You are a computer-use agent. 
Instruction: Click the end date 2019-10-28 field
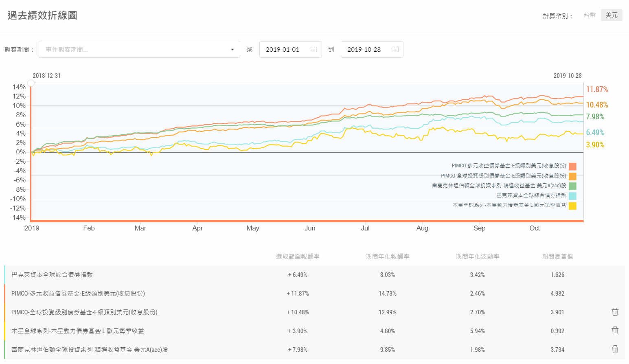(x=364, y=49)
